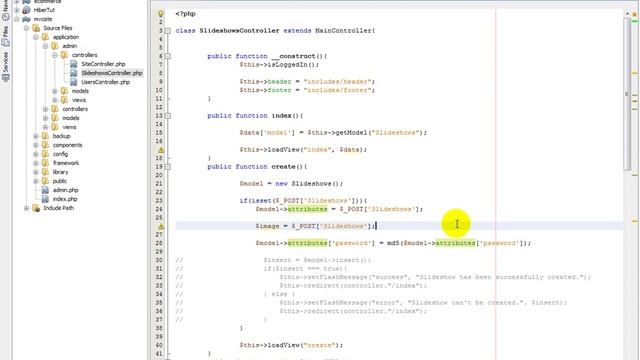Select the admin folder
640x360 pixels.
pos(69,46)
